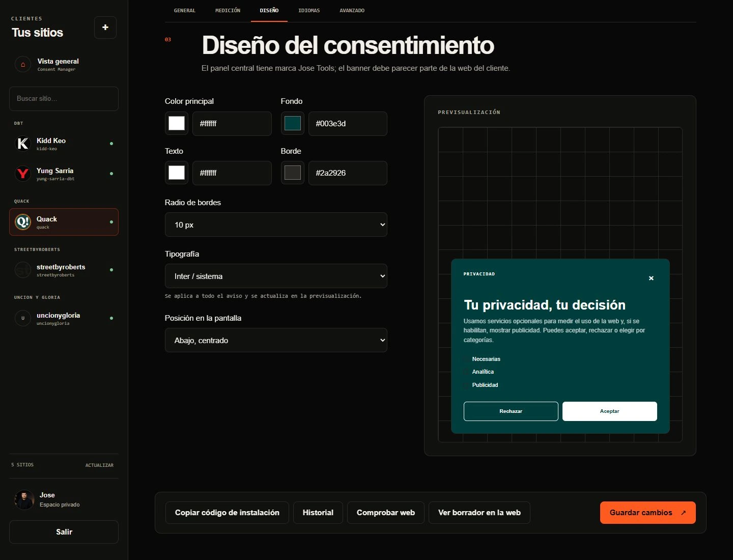The height and width of the screenshot is (560, 733).
Task: Open the Borde color swatch
Action: (293, 173)
